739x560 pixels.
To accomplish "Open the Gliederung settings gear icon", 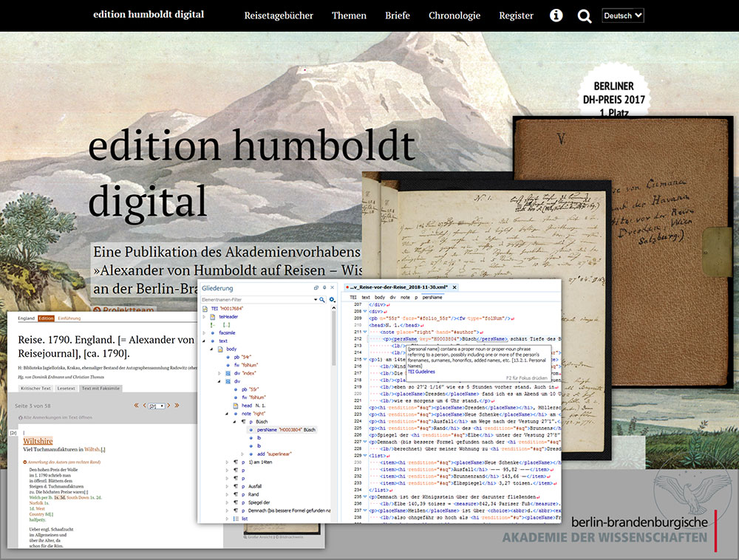I will [332, 299].
